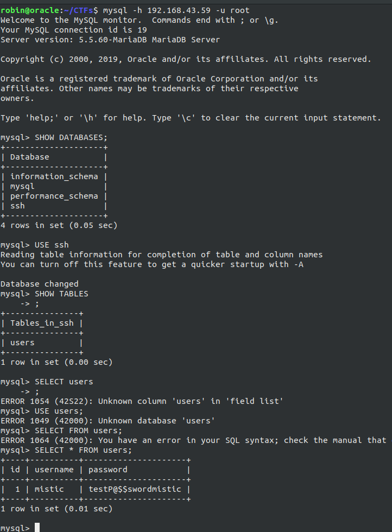The width and height of the screenshot is (392, 532).
Task: Click the username column header
Action: tap(54, 470)
